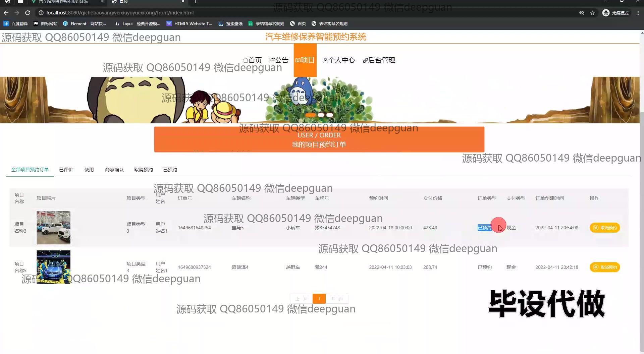Cancel the reservation for order 1649681648254

[x=605, y=228]
